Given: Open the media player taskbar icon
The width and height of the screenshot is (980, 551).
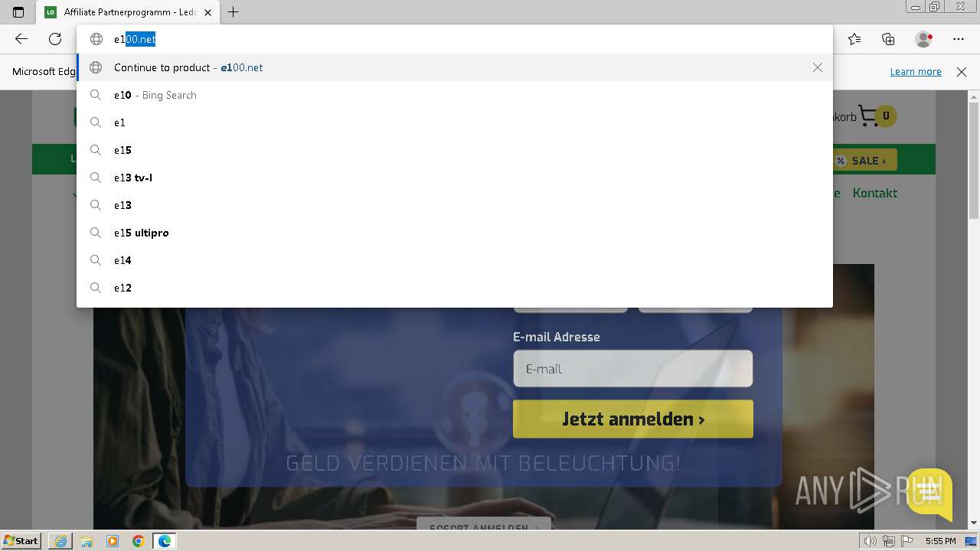Looking at the screenshot, I should point(113,541).
